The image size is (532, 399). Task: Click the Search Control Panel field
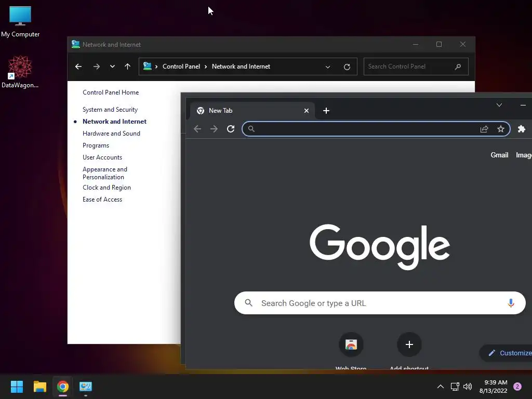tap(416, 66)
